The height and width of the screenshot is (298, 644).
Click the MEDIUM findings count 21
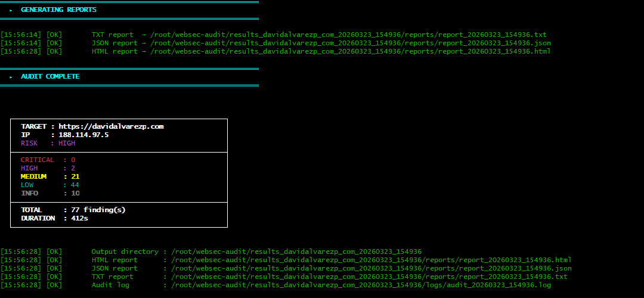75,176
